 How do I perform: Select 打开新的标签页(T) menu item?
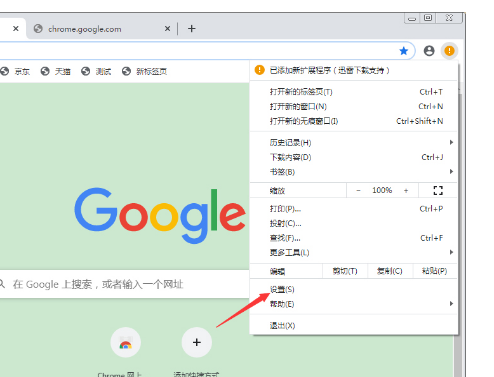click(x=354, y=92)
